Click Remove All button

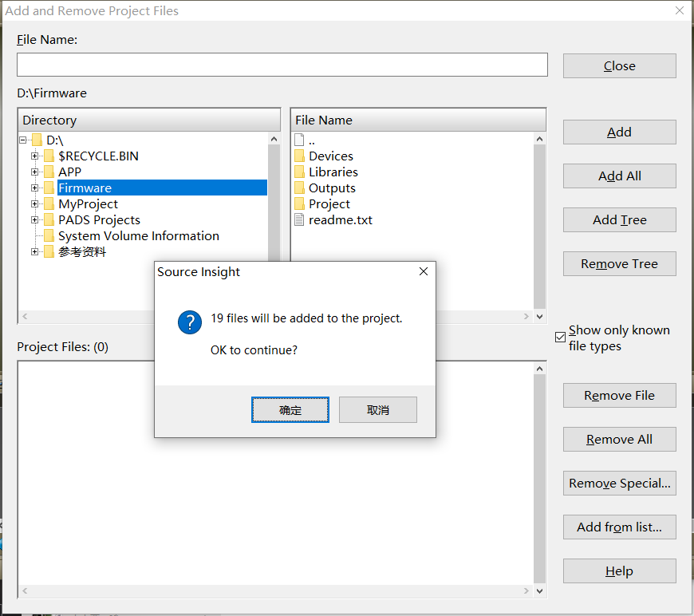pyautogui.click(x=619, y=439)
